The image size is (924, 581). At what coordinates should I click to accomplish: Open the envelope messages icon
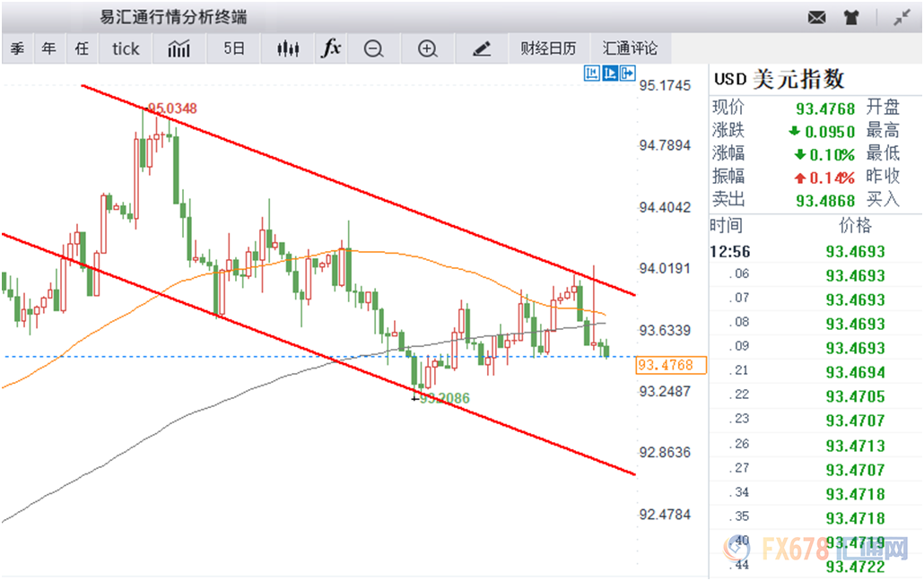[x=816, y=17]
